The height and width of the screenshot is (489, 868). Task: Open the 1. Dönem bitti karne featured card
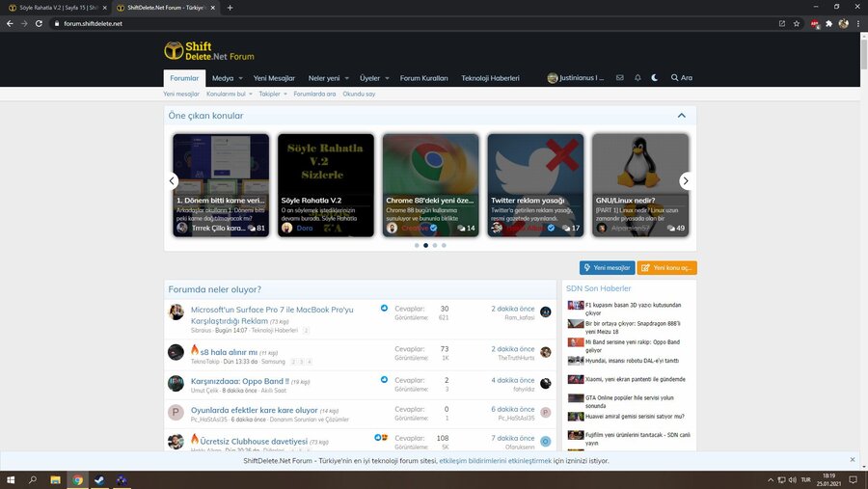point(221,185)
